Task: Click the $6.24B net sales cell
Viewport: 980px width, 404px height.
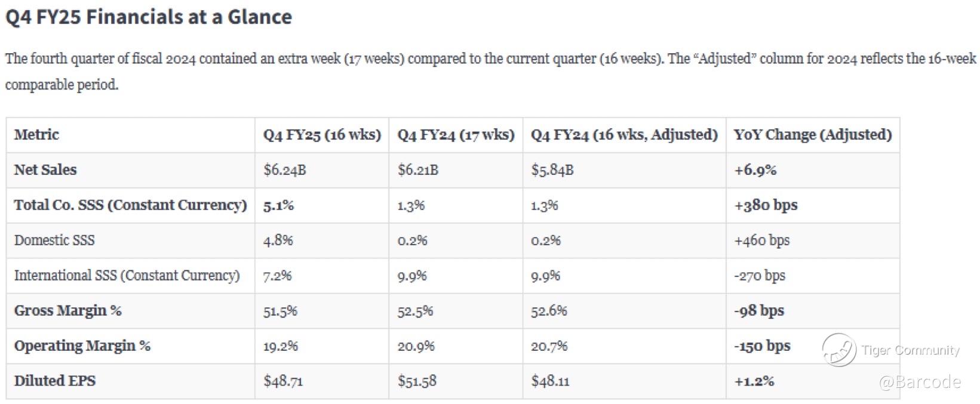Action: pos(285,170)
